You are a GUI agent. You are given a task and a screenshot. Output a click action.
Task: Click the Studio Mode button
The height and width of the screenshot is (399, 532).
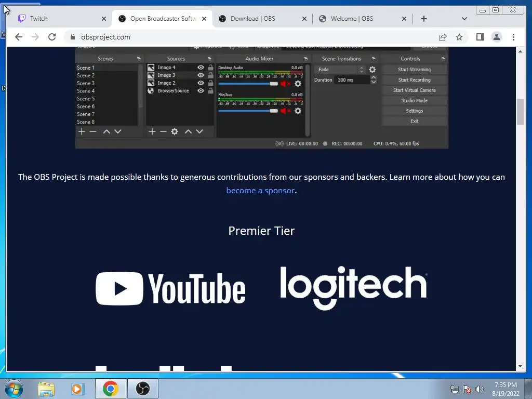[x=414, y=100]
